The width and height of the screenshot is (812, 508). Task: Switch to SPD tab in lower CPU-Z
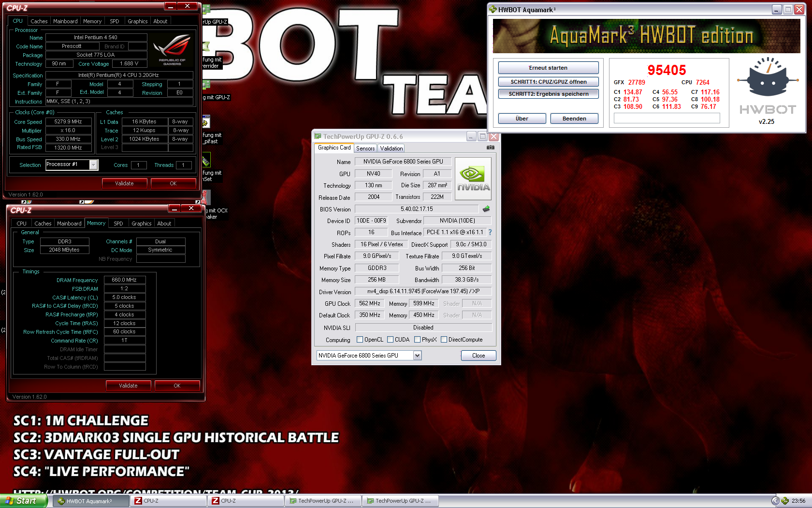click(x=118, y=224)
